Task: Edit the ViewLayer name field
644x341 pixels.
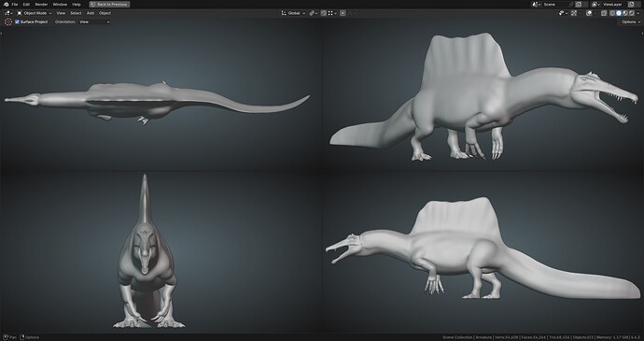Action: (x=614, y=4)
